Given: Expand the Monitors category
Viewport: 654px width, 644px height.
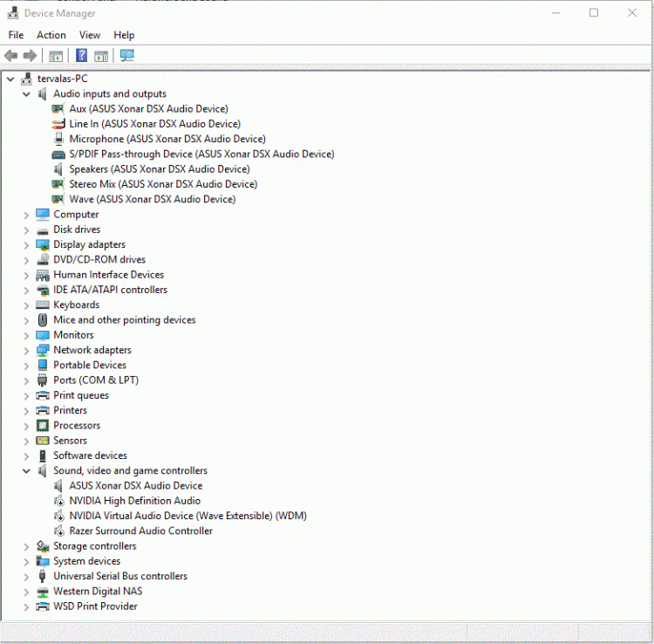Looking at the screenshot, I should point(26,336).
